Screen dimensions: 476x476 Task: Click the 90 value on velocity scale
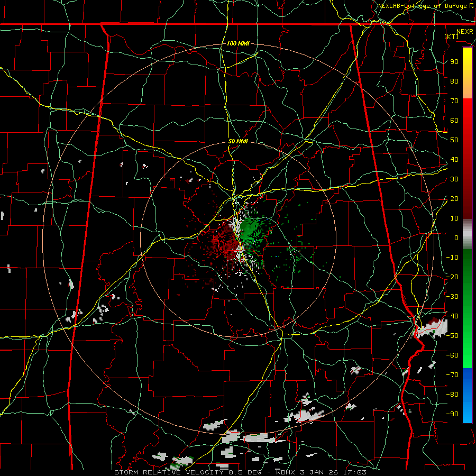(x=454, y=62)
